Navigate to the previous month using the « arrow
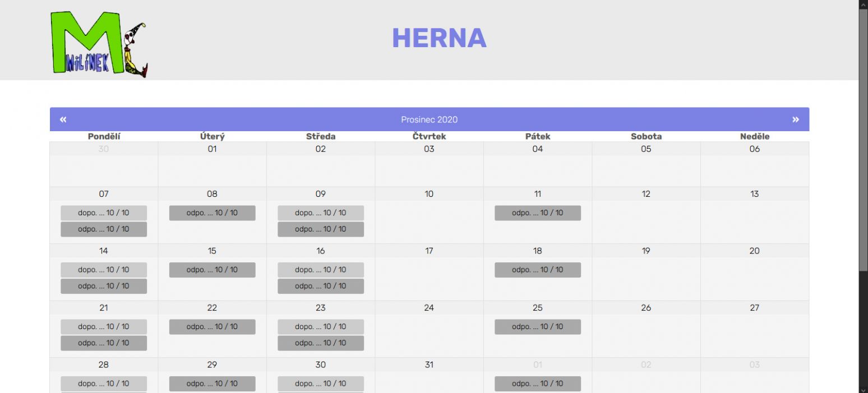Image resolution: width=868 pixels, height=393 pixels. (x=63, y=119)
